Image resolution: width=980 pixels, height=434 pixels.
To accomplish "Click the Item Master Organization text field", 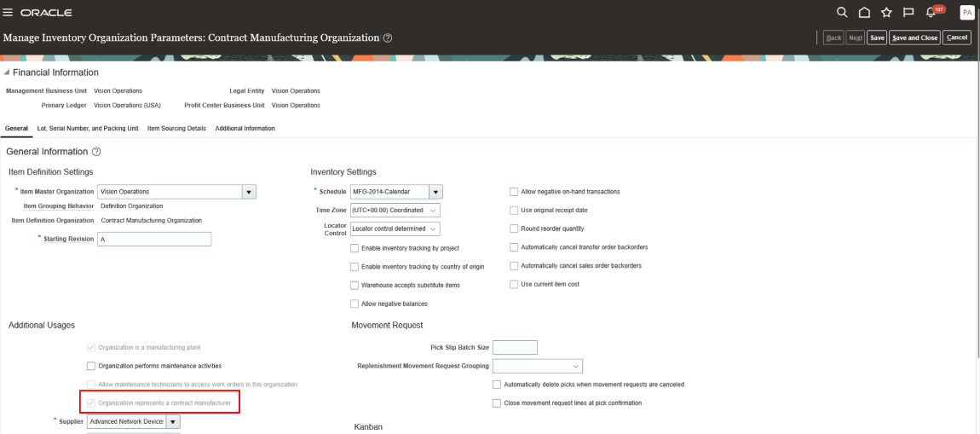I will (x=170, y=192).
